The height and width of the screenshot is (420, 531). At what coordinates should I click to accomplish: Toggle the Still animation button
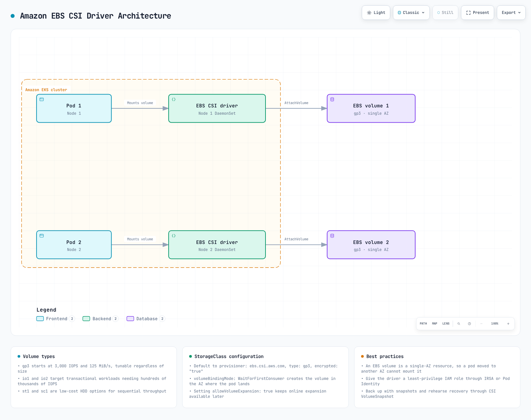(445, 13)
